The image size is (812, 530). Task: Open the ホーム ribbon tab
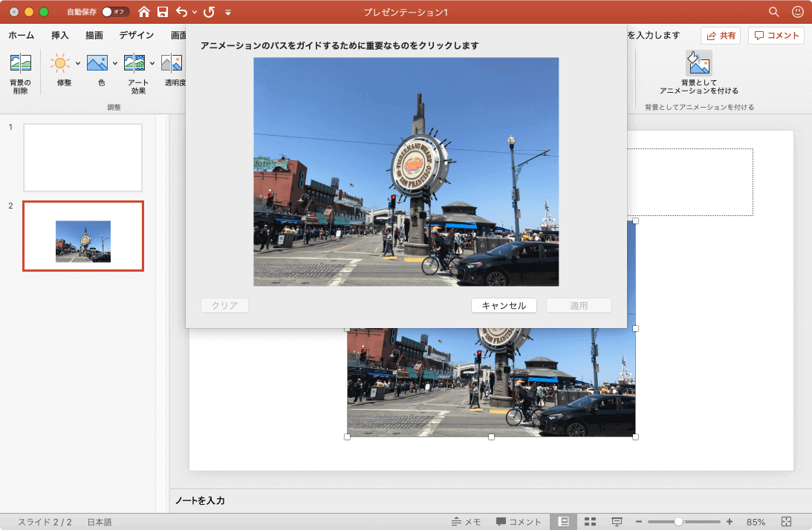(x=22, y=35)
